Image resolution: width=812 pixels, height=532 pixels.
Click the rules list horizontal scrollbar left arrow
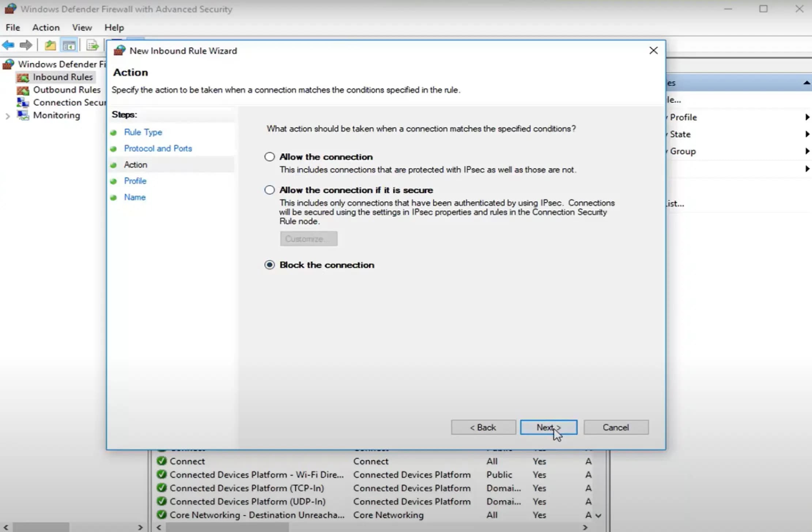click(x=159, y=528)
